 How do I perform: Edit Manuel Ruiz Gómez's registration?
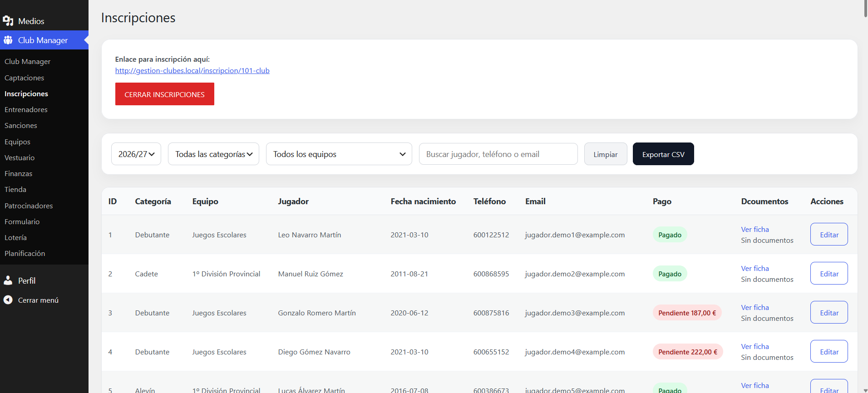point(829,273)
